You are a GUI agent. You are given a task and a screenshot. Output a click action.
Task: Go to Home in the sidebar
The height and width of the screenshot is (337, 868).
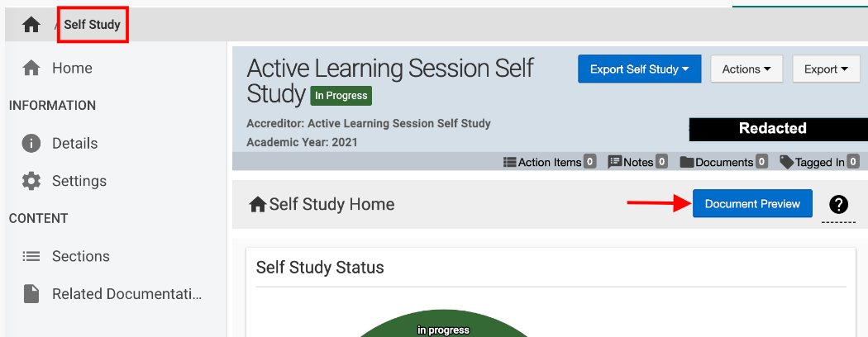pos(72,68)
